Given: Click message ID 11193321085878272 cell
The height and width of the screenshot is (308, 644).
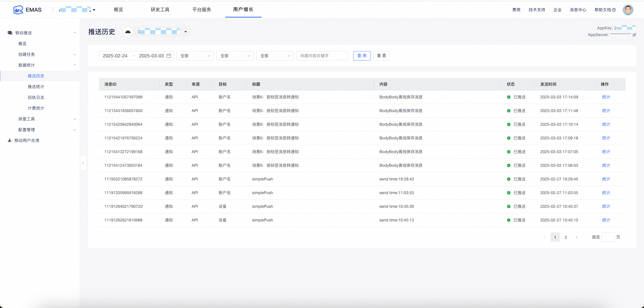Looking at the screenshot, I should [123, 179].
